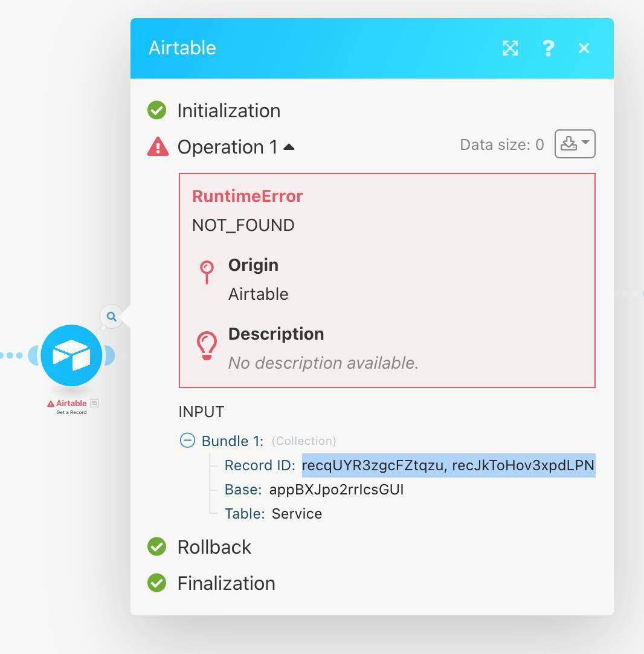Expand the Airtable panel to fullscreen
Viewport: 644px width, 654px height.
(x=510, y=48)
